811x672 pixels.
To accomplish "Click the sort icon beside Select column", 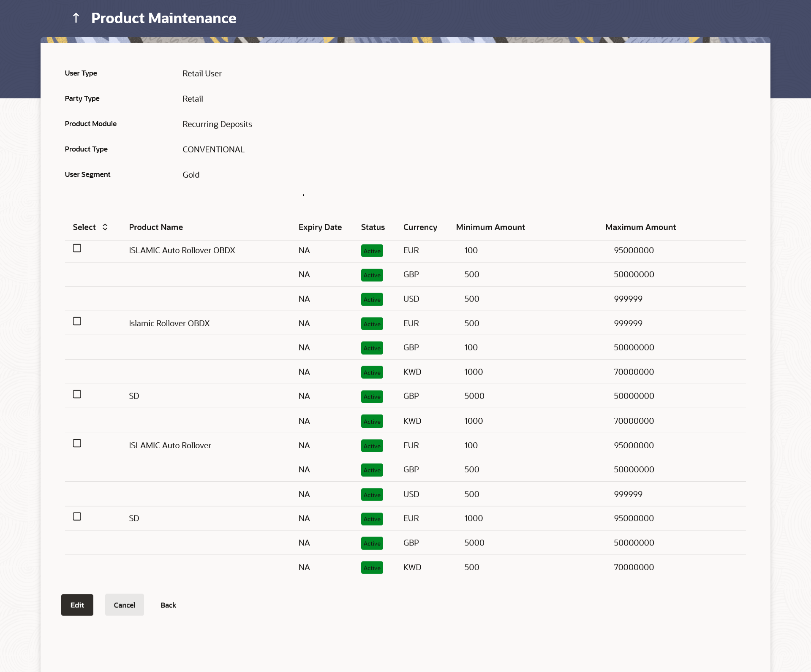I will (x=104, y=227).
